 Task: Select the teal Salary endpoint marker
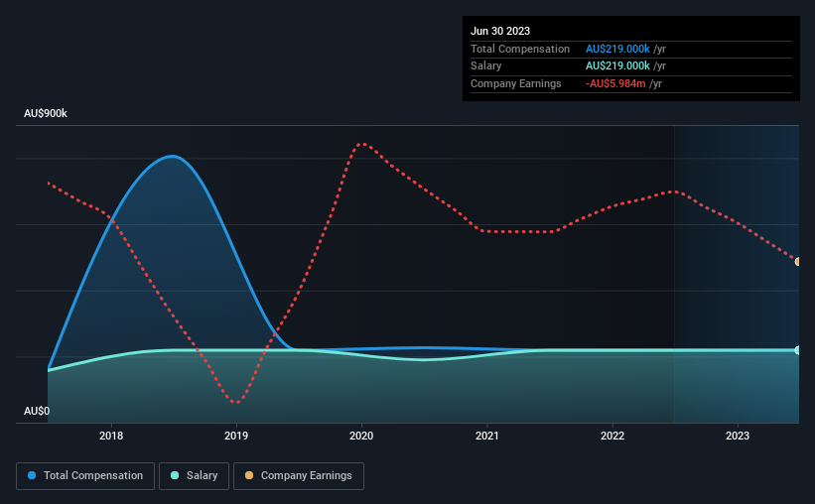coord(797,350)
